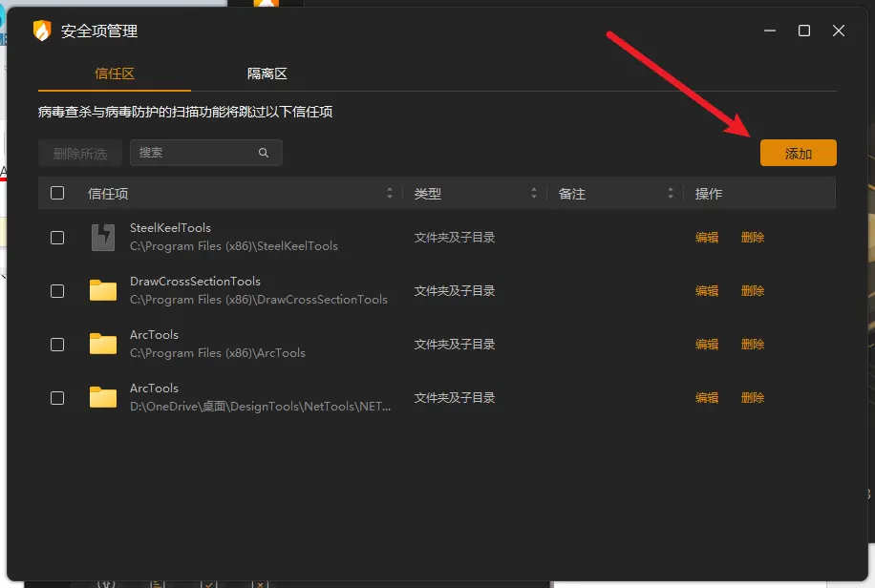
Task: Check the D:\OneDrive ArcTools row checkbox
Action: pyautogui.click(x=57, y=398)
